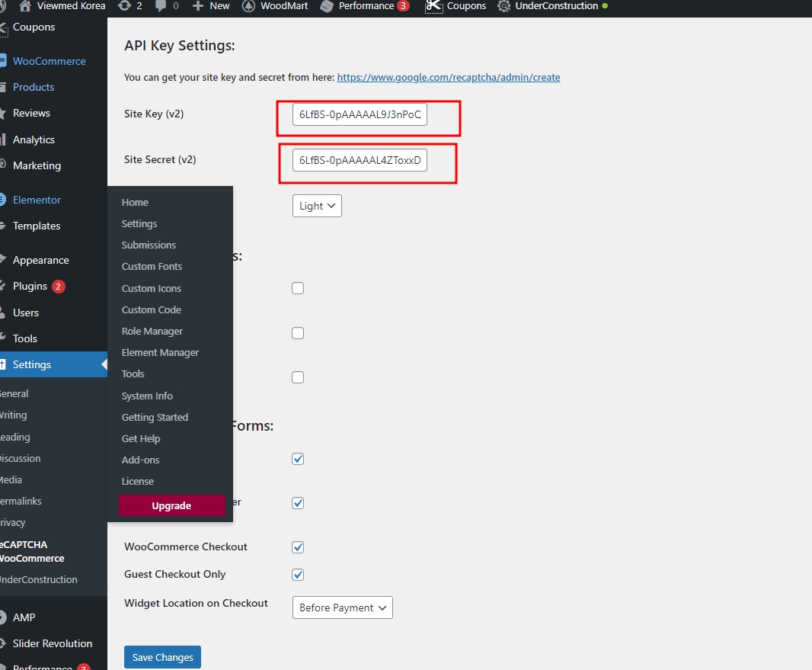Screen dimensions: 812x670
Task: Open Users in the left sidebar
Action: click(x=26, y=313)
